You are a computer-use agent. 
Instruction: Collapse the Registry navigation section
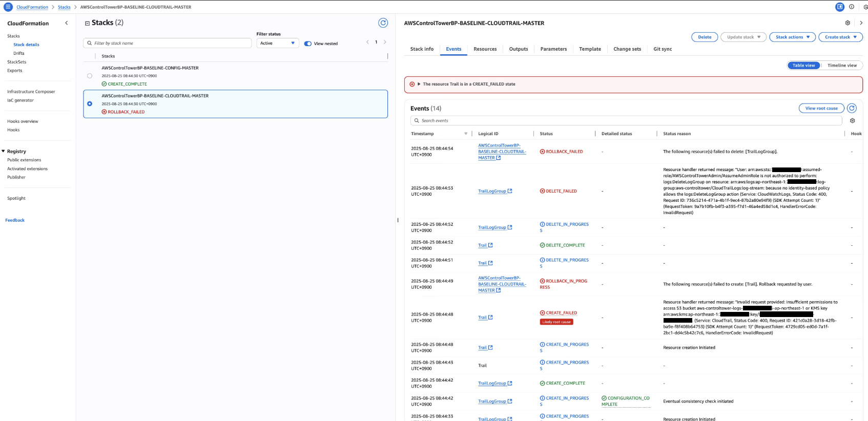pyautogui.click(x=3, y=151)
